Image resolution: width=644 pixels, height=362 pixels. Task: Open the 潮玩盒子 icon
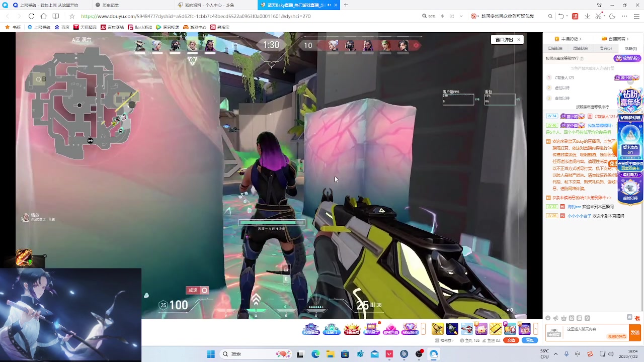click(372, 329)
